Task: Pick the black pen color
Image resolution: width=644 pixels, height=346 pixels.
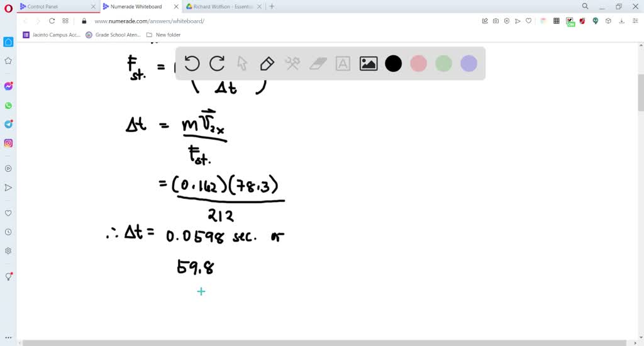Action: pyautogui.click(x=393, y=64)
